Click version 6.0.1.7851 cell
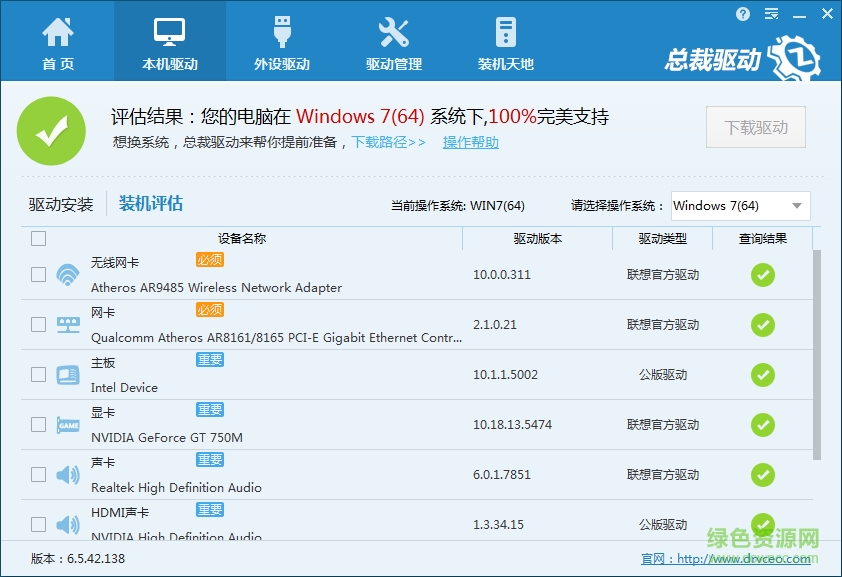 click(x=502, y=474)
